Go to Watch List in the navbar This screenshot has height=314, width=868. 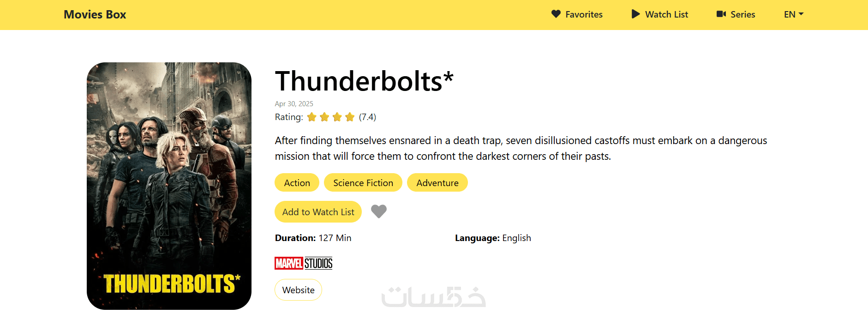click(x=666, y=14)
